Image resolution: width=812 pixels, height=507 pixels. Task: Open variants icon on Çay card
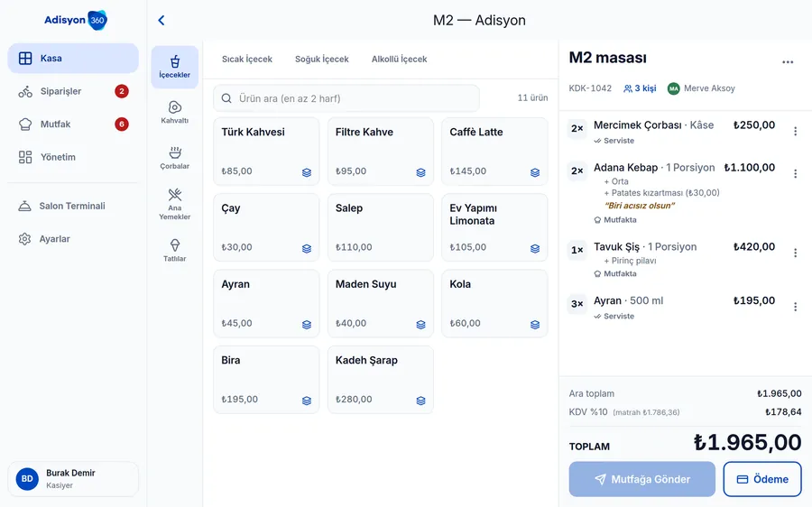[307, 249]
